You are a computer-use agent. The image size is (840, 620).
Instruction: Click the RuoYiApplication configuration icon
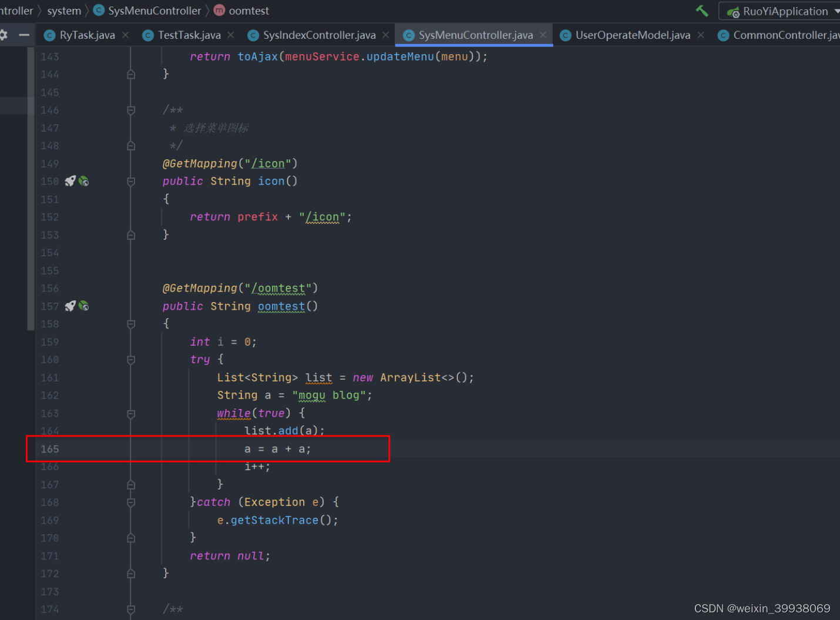click(x=733, y=12)
